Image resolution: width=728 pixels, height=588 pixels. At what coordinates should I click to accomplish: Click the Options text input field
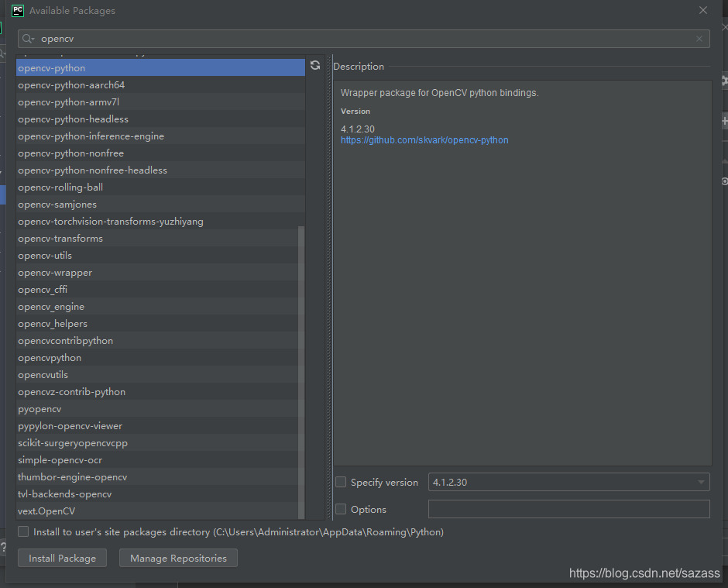[568, 509]
